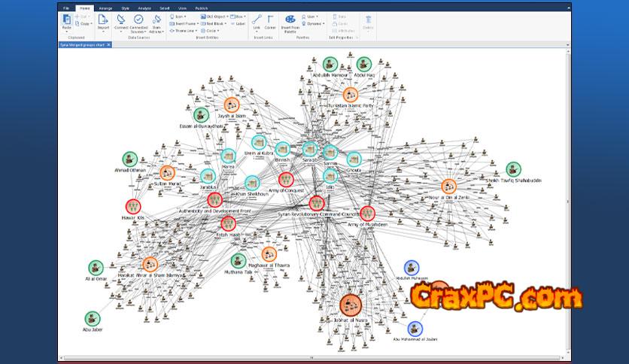Select the Sheikh Tawfiq Shahabuddin person node
This screenshot has height=364, width=629.
point(513,169)
